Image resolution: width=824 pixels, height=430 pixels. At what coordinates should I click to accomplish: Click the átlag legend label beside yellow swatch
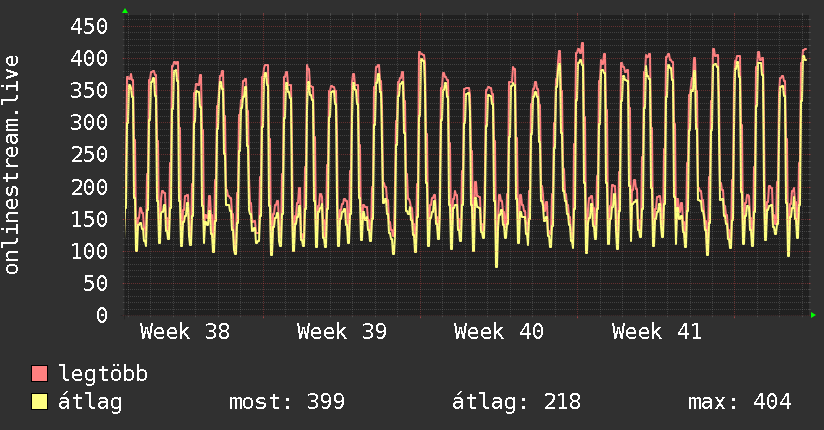click(90, 402)
